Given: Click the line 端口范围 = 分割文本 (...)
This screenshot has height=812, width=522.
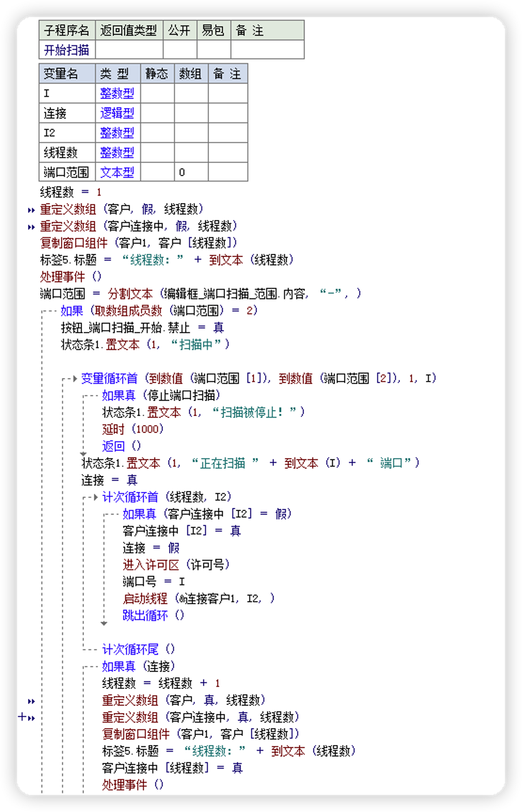Looking at the screenshot, I should tap(201, 293).
